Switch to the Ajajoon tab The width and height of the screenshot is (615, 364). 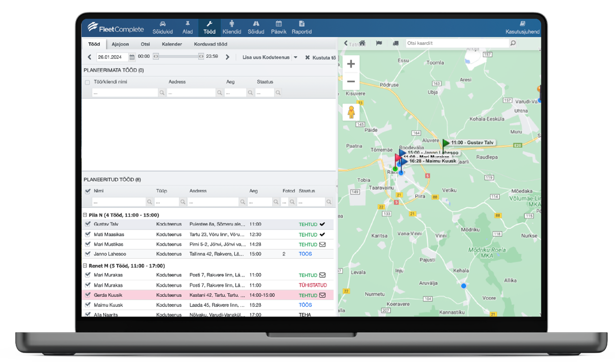coord(120,44)
